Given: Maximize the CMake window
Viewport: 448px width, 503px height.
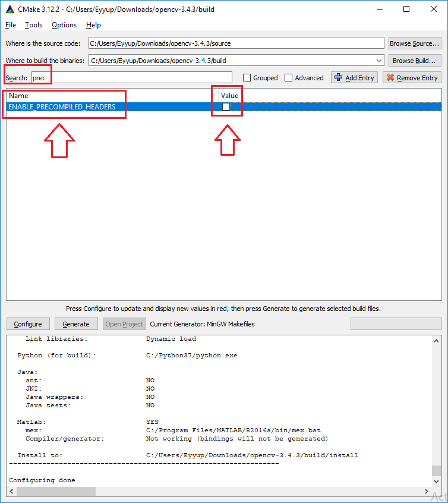Looking at the screenshot, I should (x=406, y=10).
